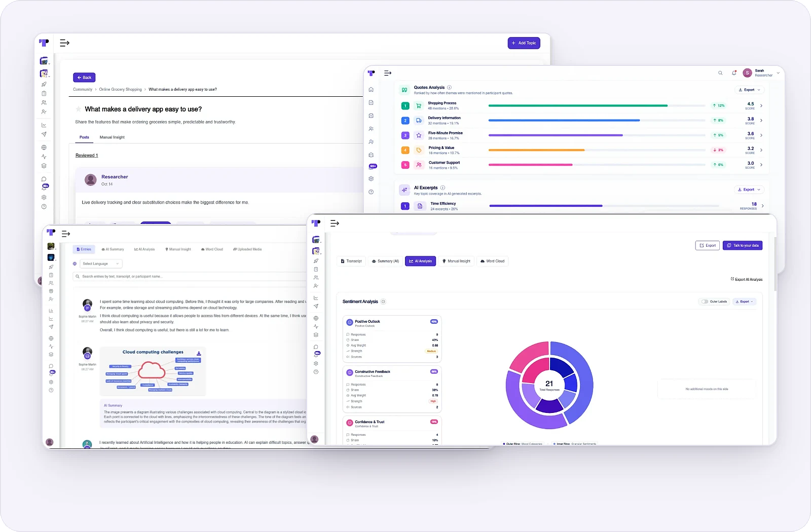811x532 pixels.
Task: Toggle the sidebar menu icon in Sentiment Analysis window
Action: coord(335,223)
